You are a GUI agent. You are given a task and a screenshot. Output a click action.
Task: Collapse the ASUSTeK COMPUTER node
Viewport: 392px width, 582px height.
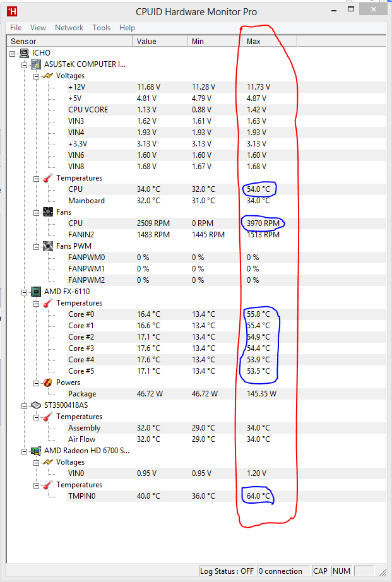pyautogui.click(x=25, y=64)
